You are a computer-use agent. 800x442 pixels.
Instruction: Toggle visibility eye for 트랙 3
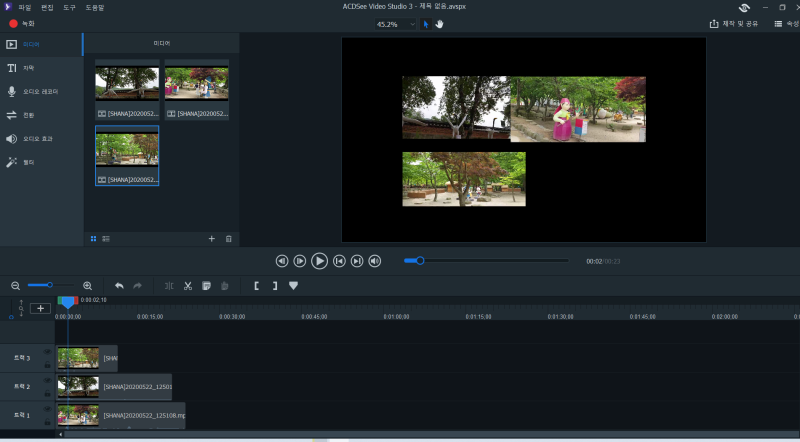47,352
